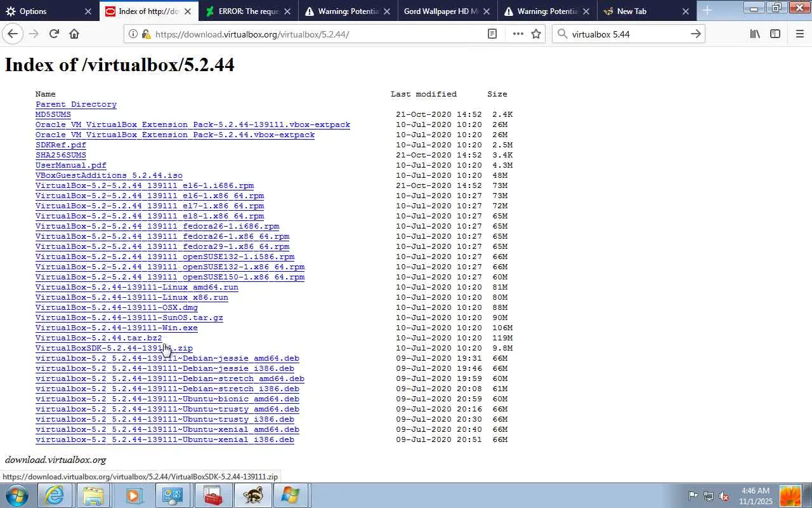Click the Action Center flag in the tray
Viewport: 812px width, 508px height.
(693, 496)
